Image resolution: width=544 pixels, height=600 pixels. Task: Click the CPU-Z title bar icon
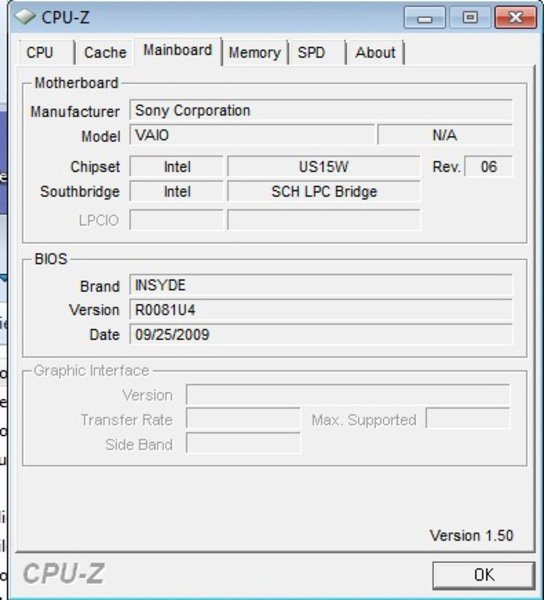tap(25, 17)
